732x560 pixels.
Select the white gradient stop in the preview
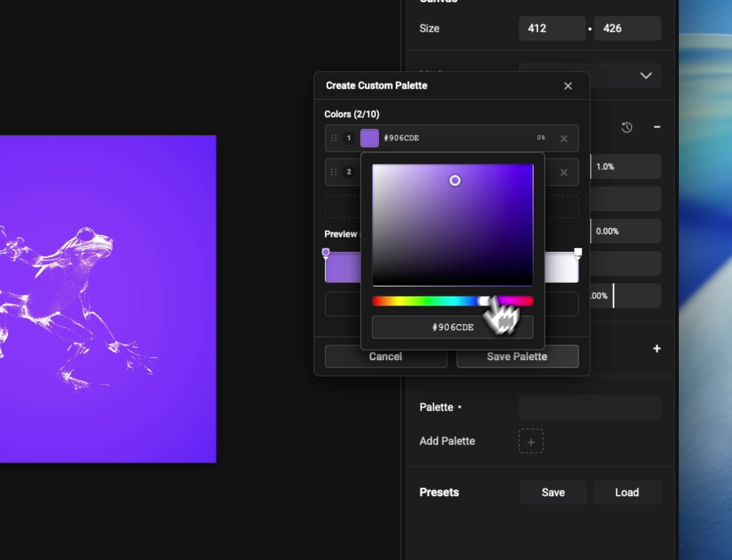point(578,252)
